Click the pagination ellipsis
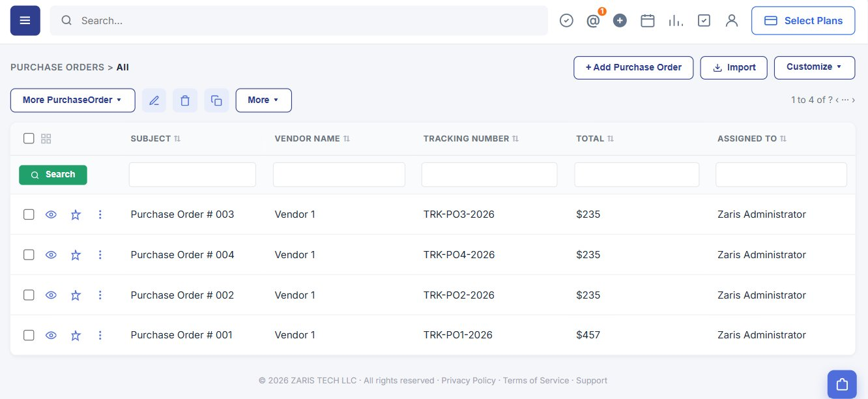The height and width of the screenshot is (399, 868). (x=845, y=100)
